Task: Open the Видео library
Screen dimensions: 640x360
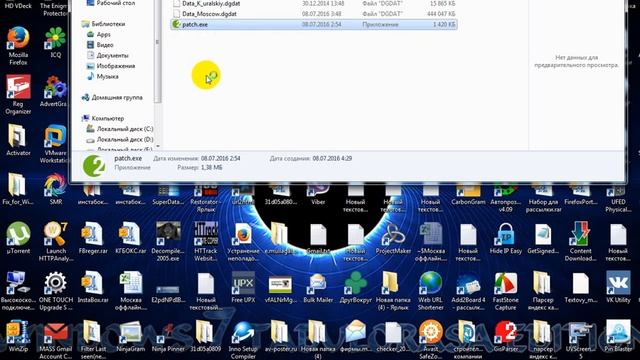Action: coord(100,45)
